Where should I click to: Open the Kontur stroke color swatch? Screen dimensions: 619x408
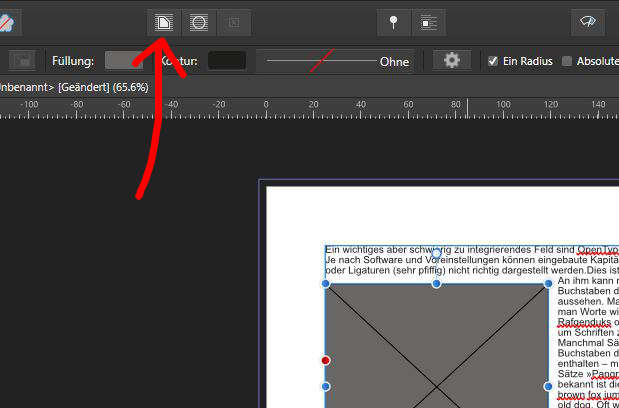pyautogui.click(x=227, y=61)
